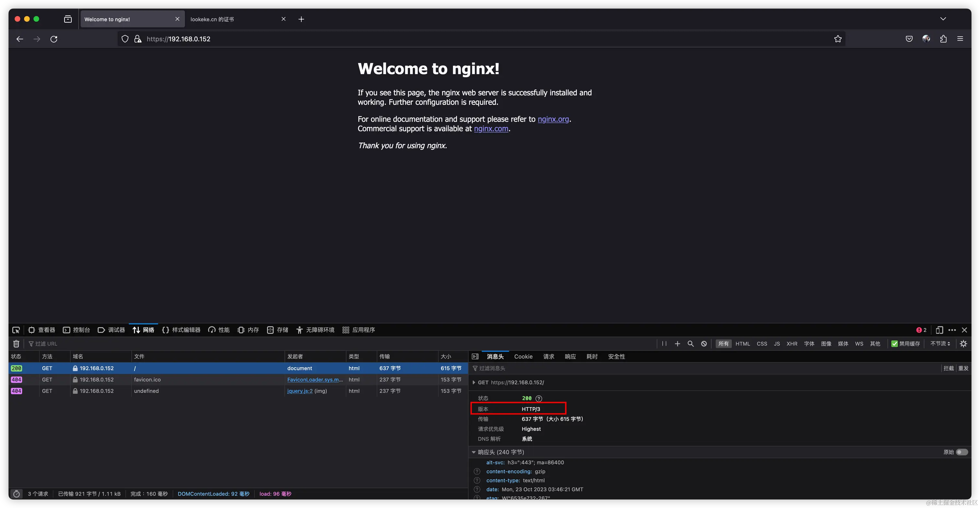This screenshot has width=980, height=508.
Task: Click the 拦截 block button
Action: 949,368
